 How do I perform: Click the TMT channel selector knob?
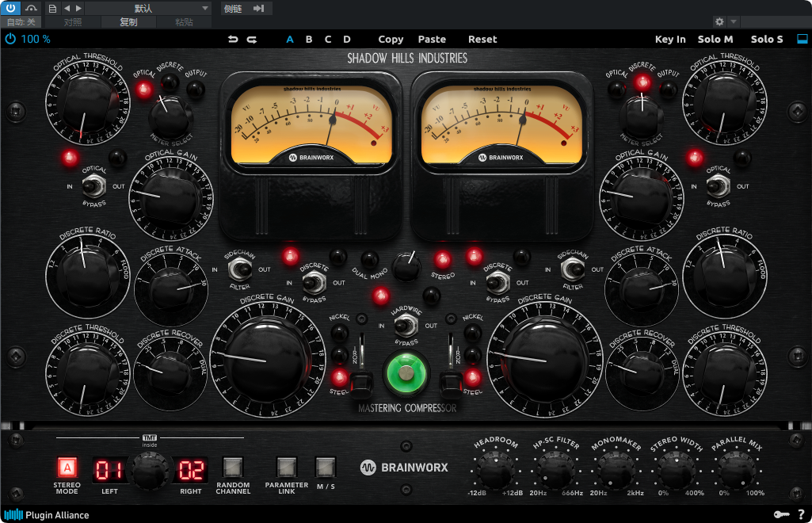(x=149, y=471)
